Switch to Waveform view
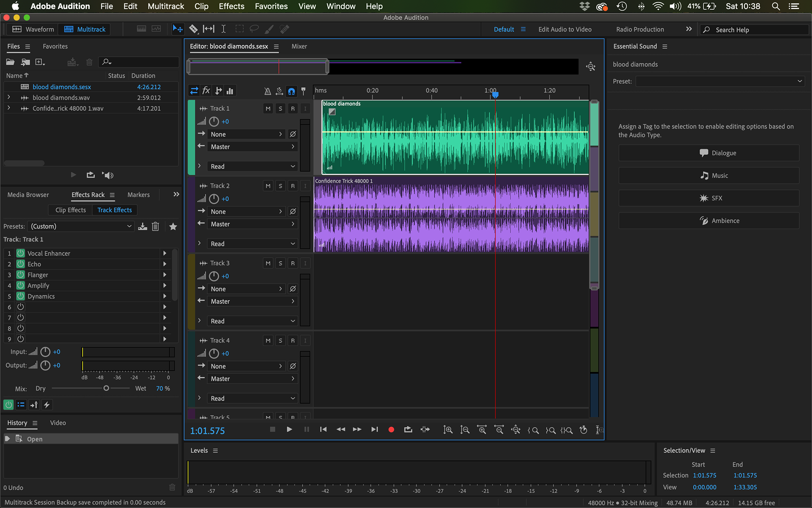This screenshot has height=508, width=812. pyautogui.click(x=33, y=29)
